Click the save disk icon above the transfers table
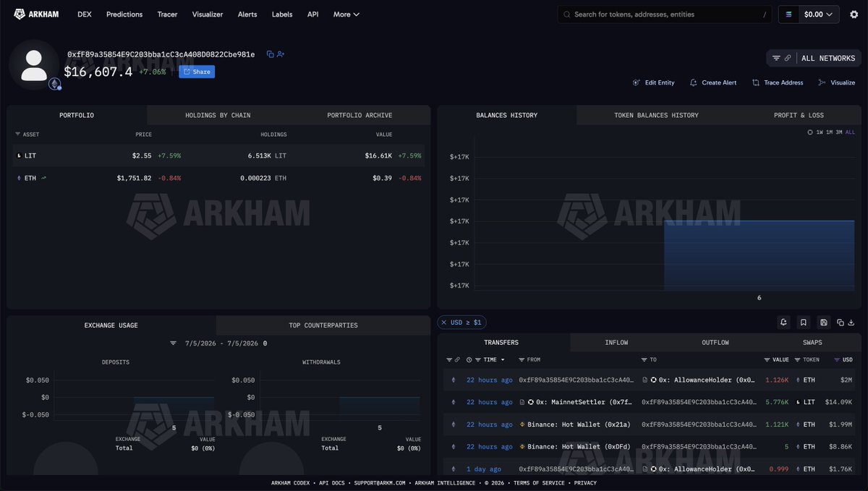The image size is (868, 491). [x=823, y=323]
